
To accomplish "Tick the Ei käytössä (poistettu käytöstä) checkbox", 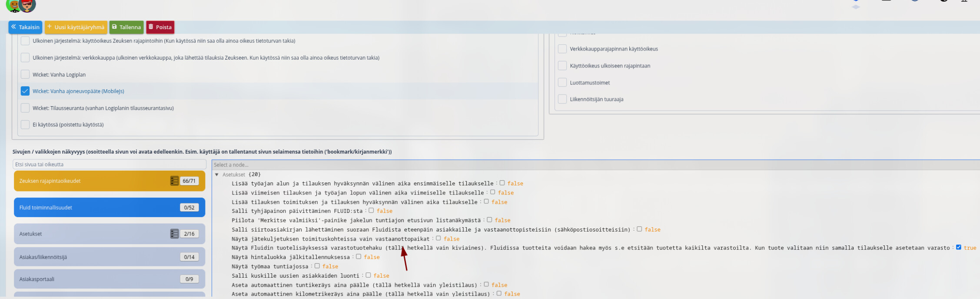I will click(x=25, y=124).
